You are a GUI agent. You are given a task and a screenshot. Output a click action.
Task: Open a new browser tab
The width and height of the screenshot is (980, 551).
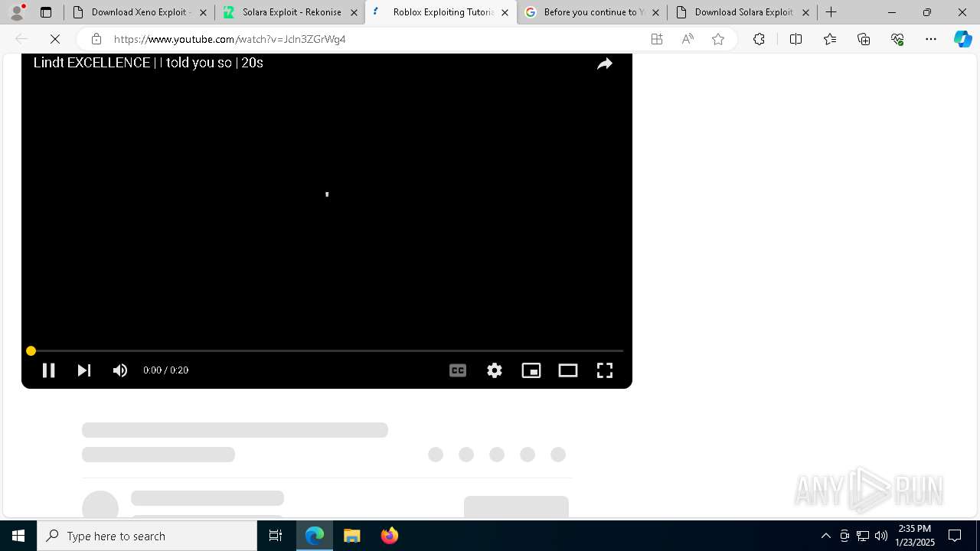pos(831,12)
